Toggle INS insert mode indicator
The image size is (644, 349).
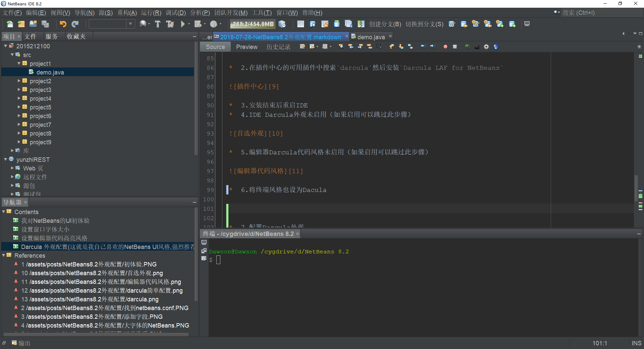click(x=636, y=343)
